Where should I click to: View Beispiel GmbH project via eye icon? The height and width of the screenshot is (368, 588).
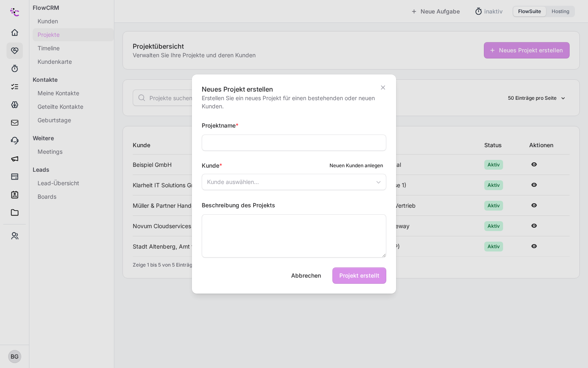[534, 164]
